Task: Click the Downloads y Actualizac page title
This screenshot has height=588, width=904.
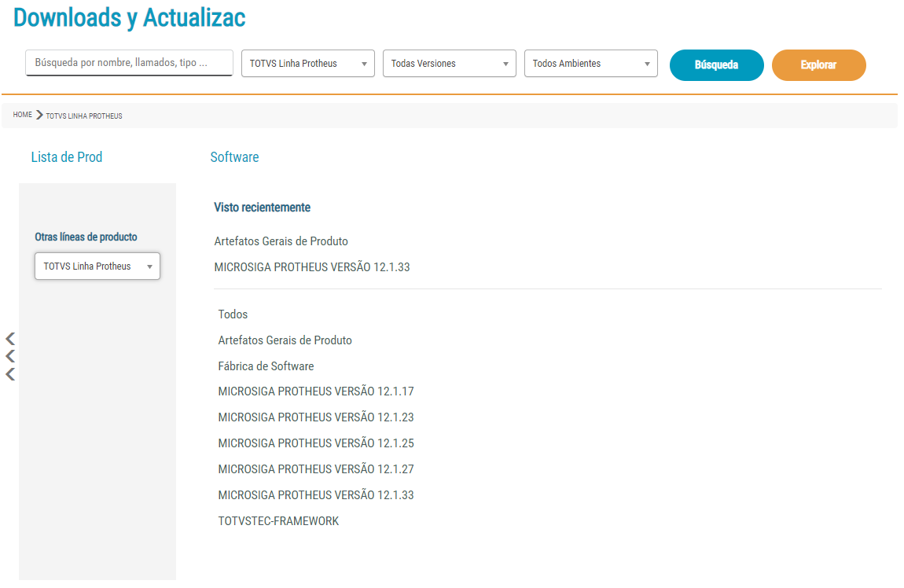Action: click(x=129, y=17)
